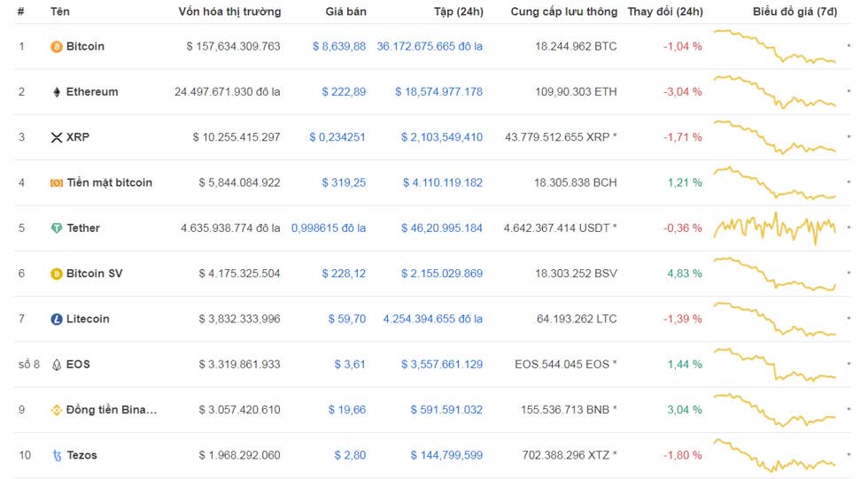This screenshot has width=868, height=479.
Task: Click Bitcoin volume 36.172.675.665 đô la
Action: (x=430, y=46)
